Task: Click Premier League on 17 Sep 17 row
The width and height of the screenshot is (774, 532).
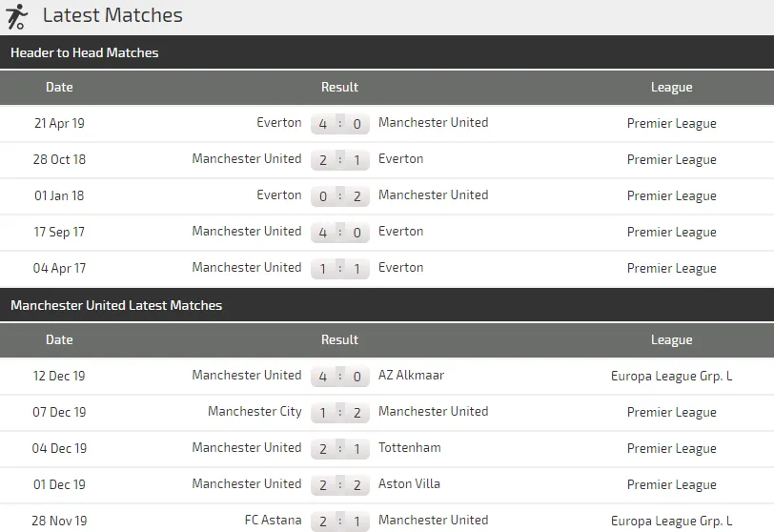Action: click(x=671, y=233)
